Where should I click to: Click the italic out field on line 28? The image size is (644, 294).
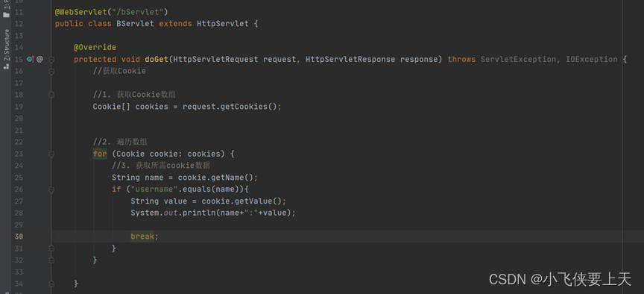click(x=171, y=213)
